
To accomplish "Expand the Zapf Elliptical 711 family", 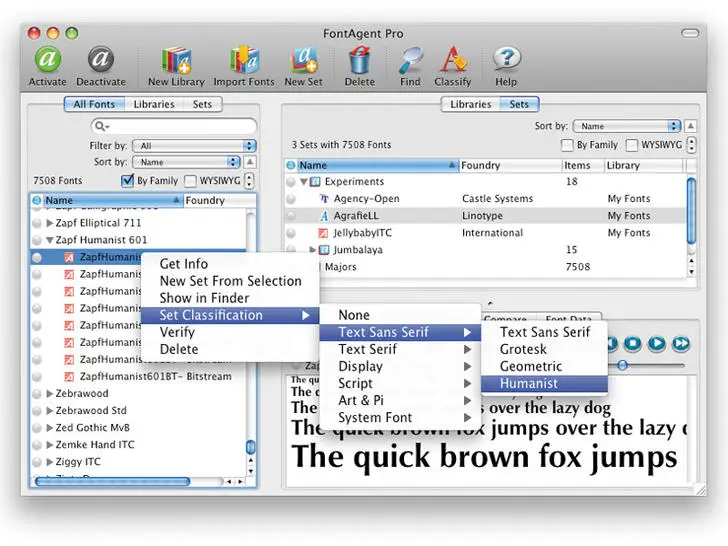I will (50, 223).
